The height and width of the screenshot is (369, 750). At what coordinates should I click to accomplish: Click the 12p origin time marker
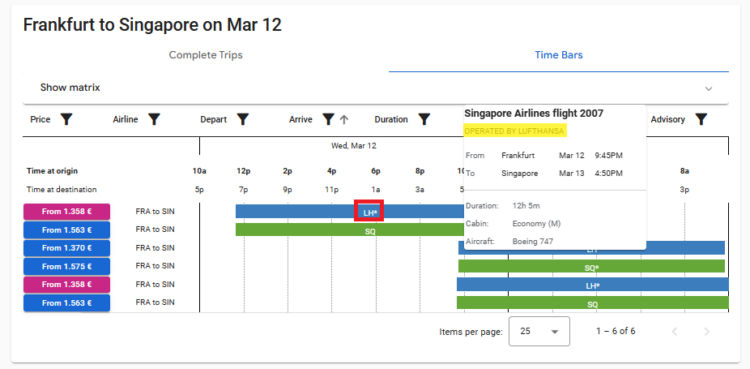click(x=243, y=171)
